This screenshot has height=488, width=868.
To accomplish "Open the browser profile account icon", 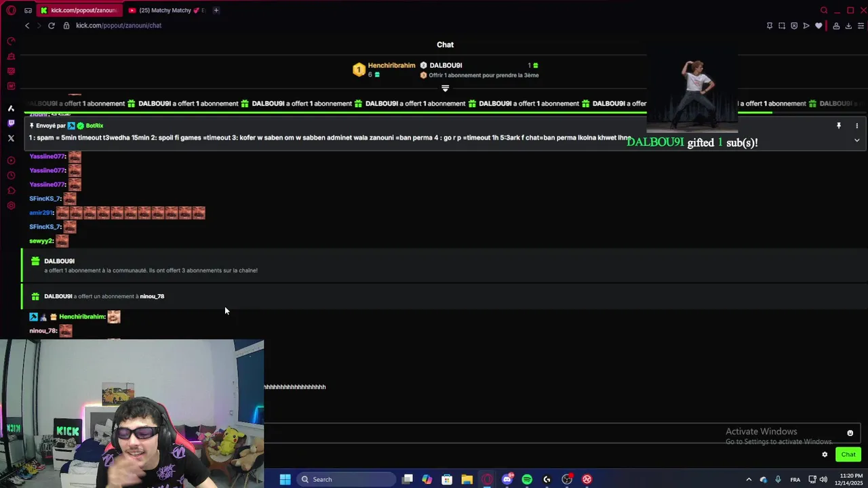I will click(836, 26).
